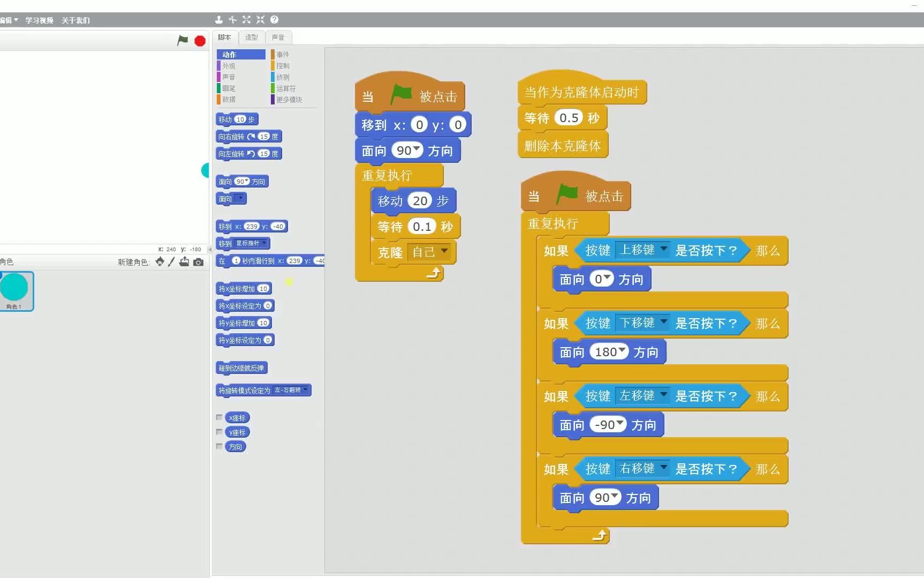This screenshot has width=924, height=578.
Task: Click the grow sprite toolbar icon
Action: coord(246,20)
